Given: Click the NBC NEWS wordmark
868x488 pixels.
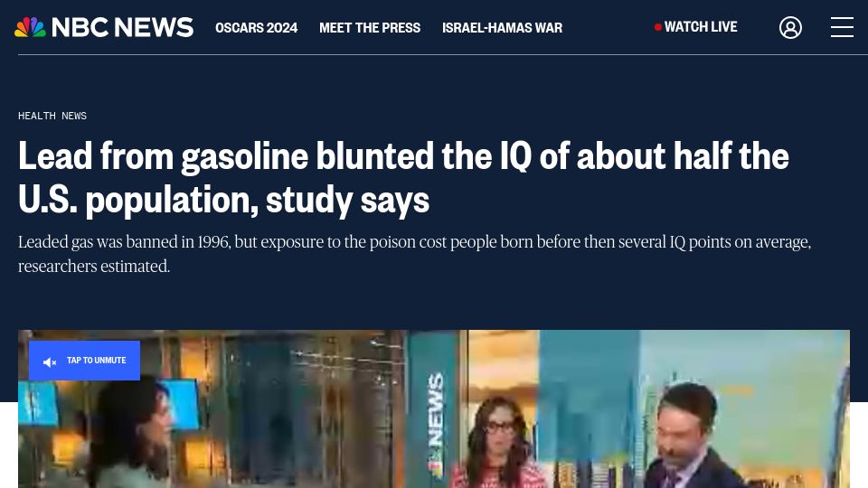Looking at the screenshot, I should (x=122, y=27).
